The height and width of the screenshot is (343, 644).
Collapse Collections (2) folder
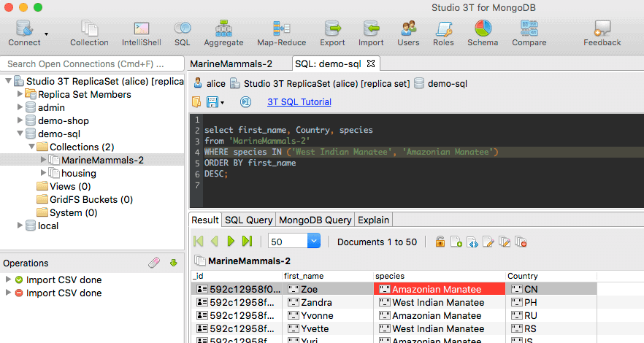[31, 147]
